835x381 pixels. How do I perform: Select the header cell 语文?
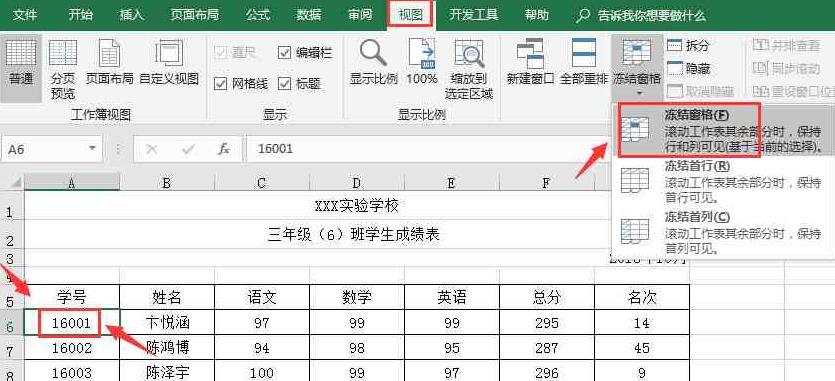point(262,297)
